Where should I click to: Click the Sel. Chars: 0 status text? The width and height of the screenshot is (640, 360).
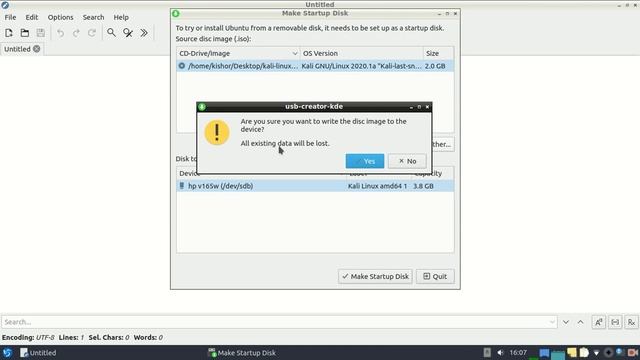[x=109, y=338]
